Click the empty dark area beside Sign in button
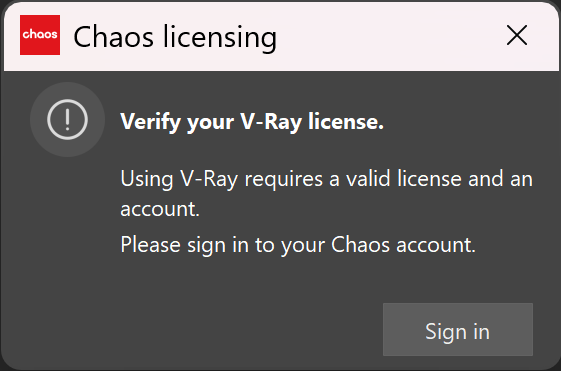The height and width of the screenshot is (371, 561). point(215,329)
